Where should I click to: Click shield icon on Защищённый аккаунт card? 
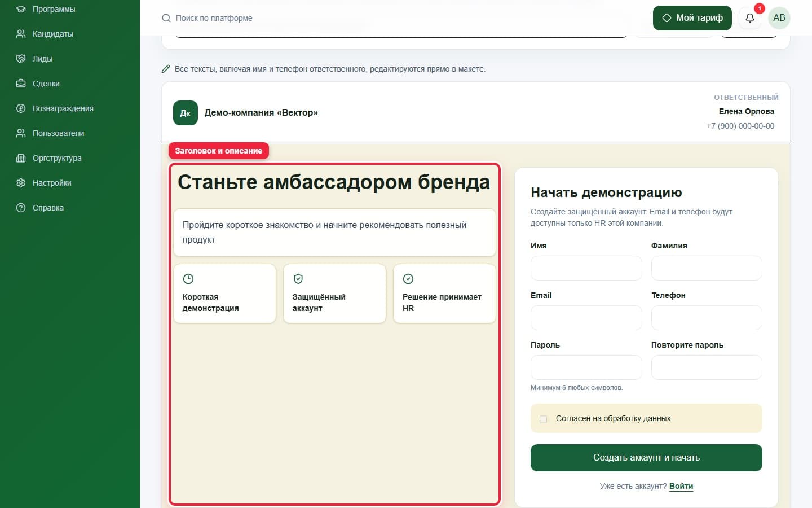tap(298, 279)
